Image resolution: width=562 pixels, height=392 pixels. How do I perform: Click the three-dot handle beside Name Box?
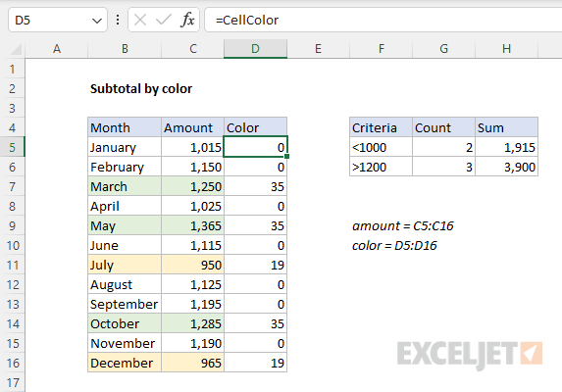pos(118,20)
